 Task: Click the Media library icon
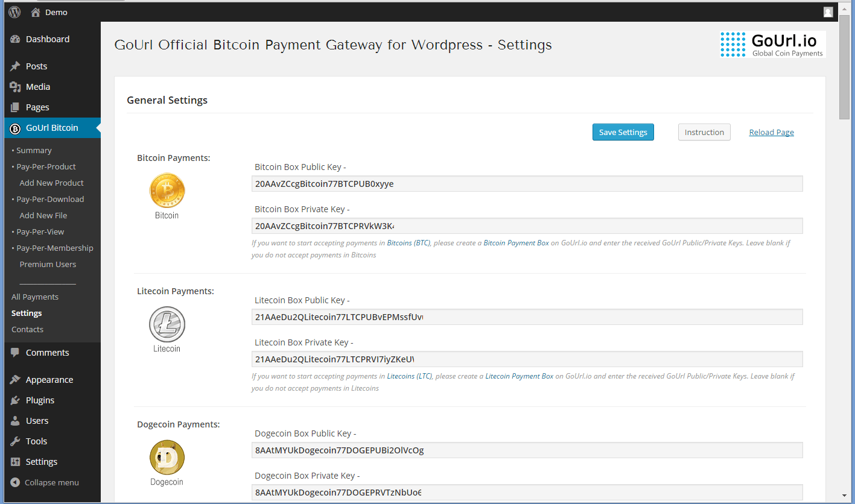(14, 86)
